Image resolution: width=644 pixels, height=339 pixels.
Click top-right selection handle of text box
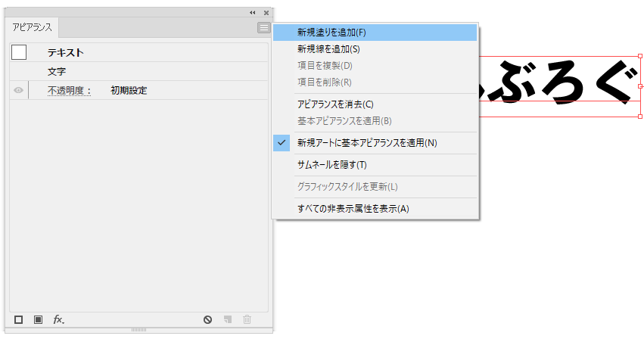[x=640, y=56]
